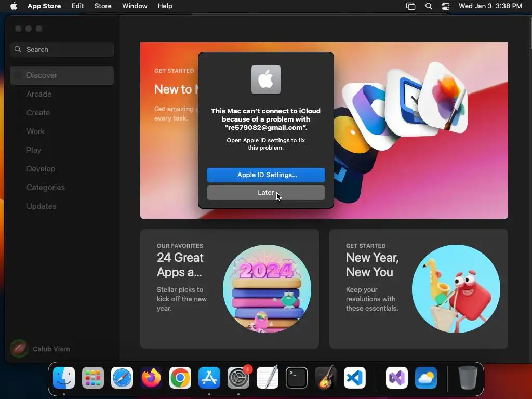Open Google Chrome from the Dock
Image resolution: width=532 pixels, height=399 pixels.
tap(180, 378)
